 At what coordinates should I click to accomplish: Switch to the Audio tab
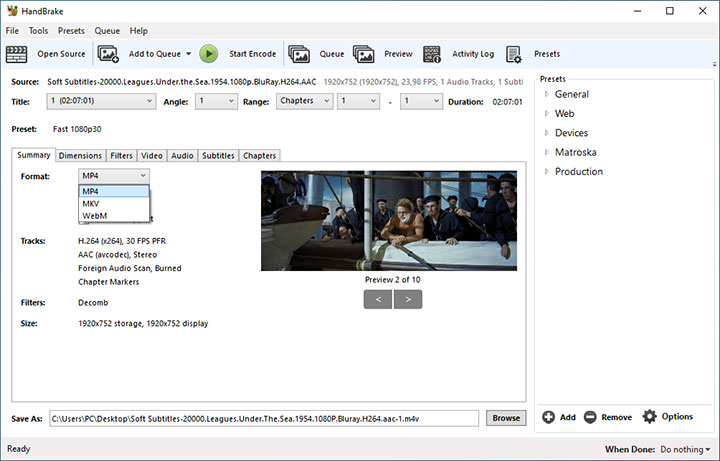tap(182, 156)
